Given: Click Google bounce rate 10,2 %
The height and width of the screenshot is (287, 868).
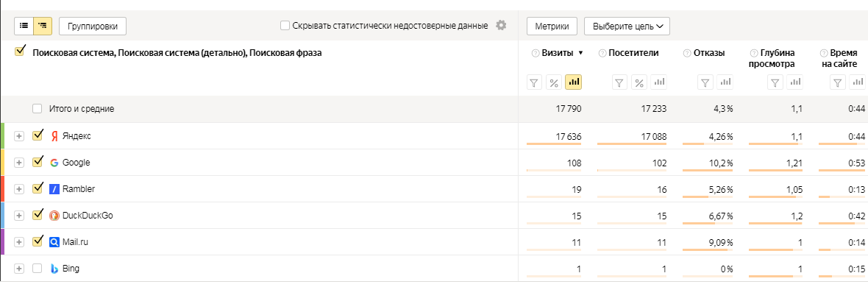Looking at the screenshot, I should pos(722,163).
